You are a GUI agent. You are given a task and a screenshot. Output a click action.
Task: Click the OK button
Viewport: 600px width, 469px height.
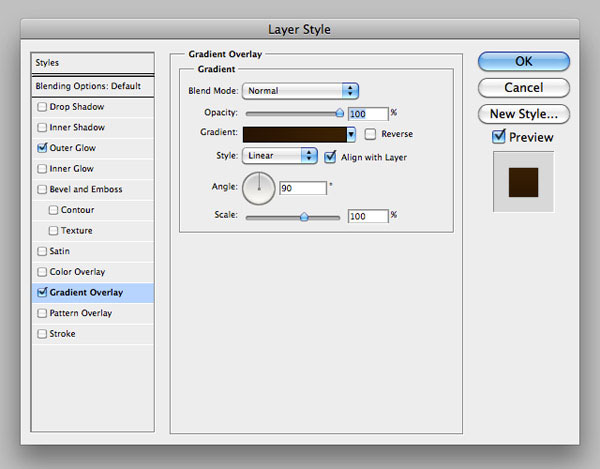pos(523,61)
